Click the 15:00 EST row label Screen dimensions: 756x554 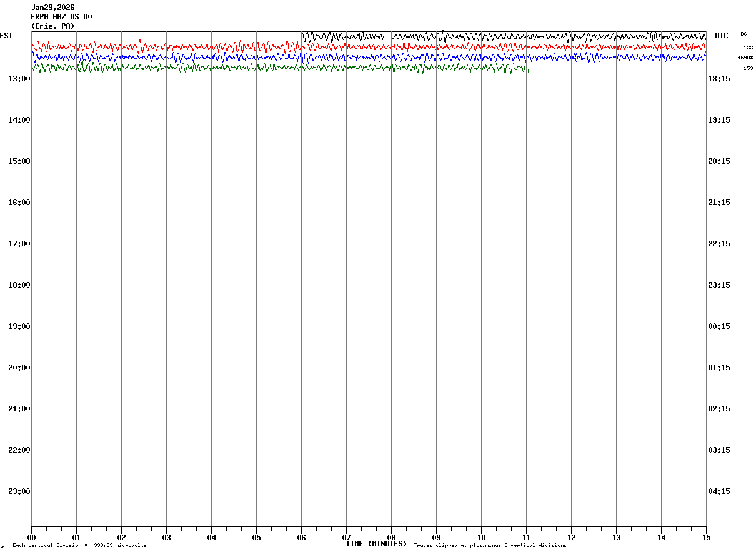pos(19,161)
